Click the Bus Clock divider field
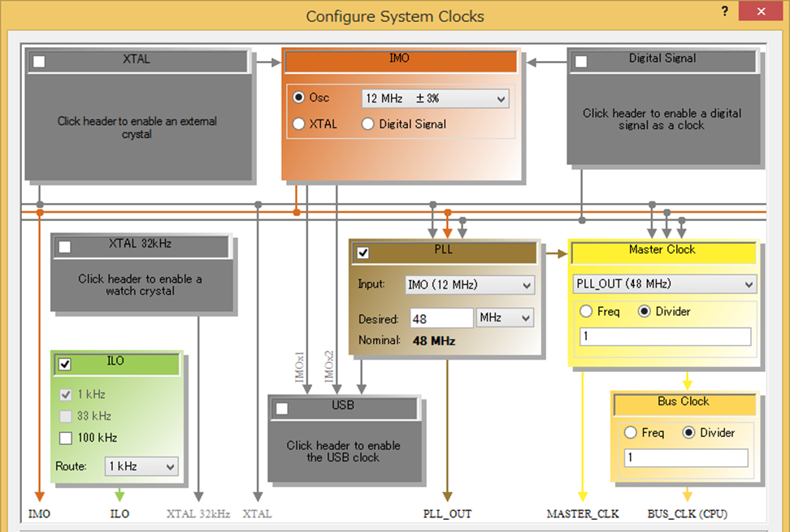 click(x=686, y=457)
